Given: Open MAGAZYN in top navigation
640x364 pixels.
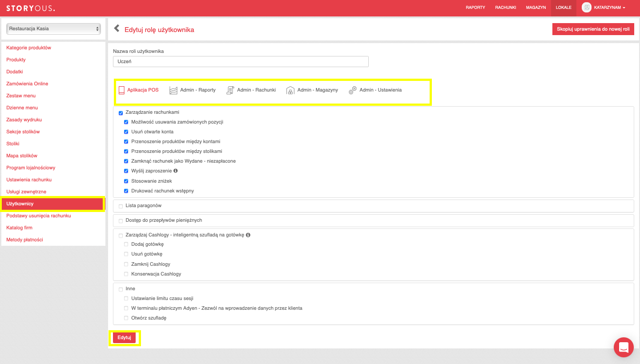Looking at the screenshot, I should tap(535, 8).
